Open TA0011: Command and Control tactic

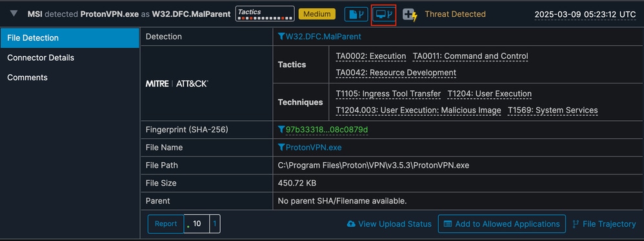tap(470, 56)
